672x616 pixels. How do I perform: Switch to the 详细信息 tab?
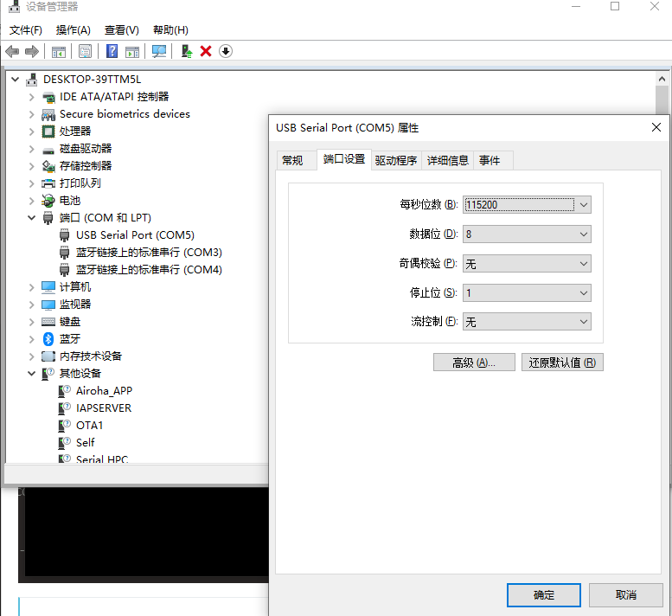(x=447, y=160)
